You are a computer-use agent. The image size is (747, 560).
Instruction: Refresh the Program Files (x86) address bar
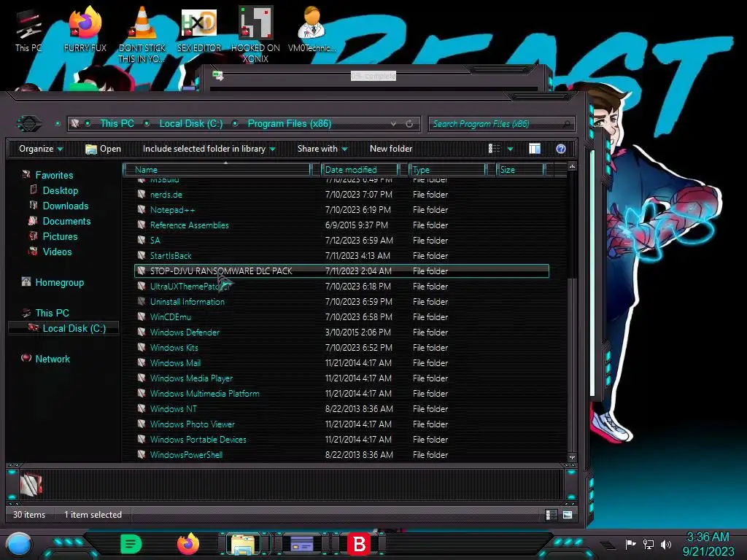[x=409, y=124]
